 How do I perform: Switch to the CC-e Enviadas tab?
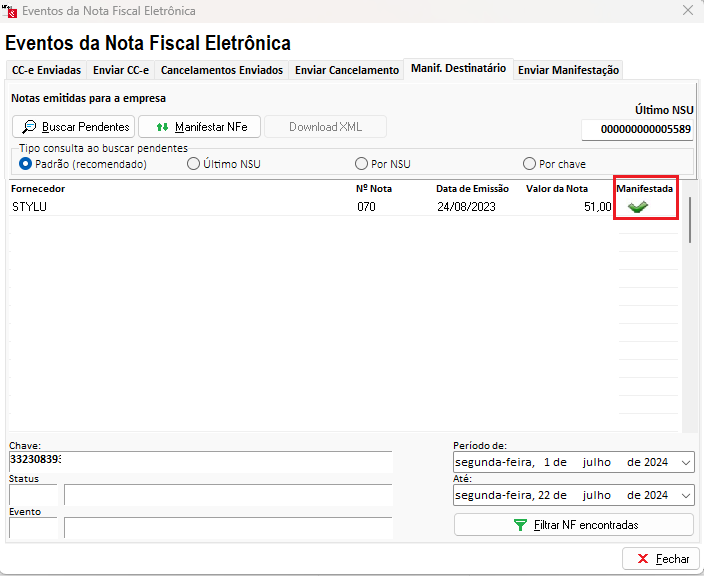click(x=46, y=70)
